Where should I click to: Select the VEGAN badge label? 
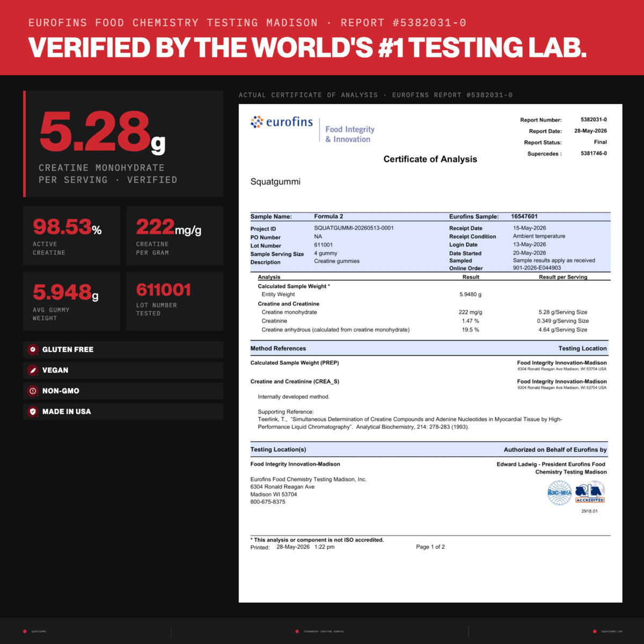55,370
